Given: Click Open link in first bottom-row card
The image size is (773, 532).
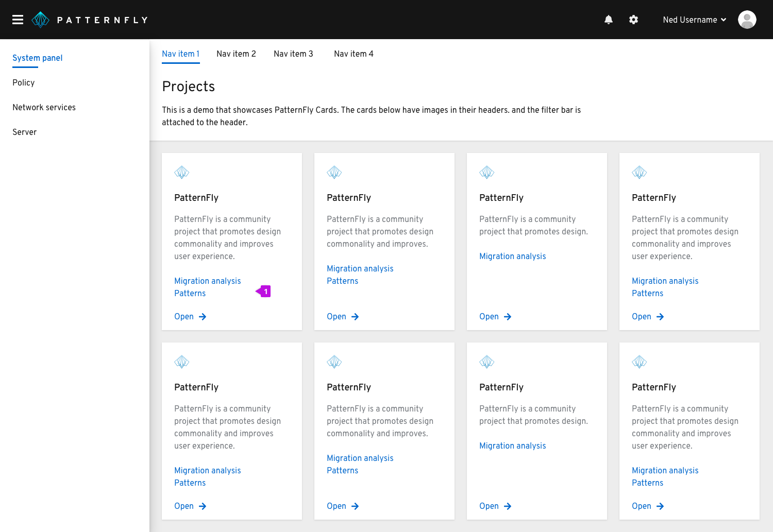Looking at the screenshot, I should click(190, 506).
